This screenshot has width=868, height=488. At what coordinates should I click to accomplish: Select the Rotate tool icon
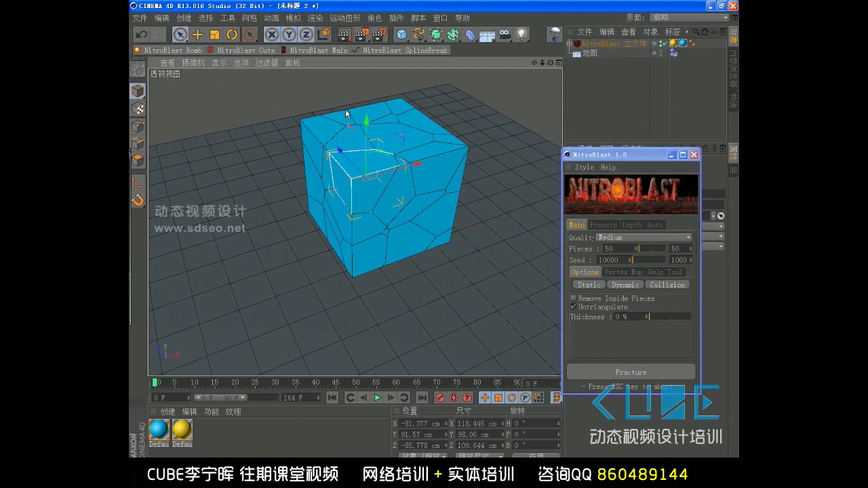(x=232, y=35)
